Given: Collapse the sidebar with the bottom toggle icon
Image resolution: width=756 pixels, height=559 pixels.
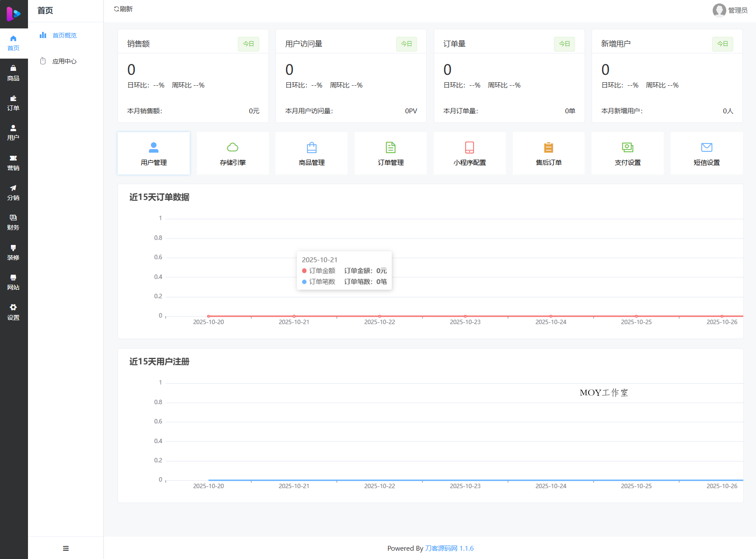Looking at the screenshot, I should click(x=66, y=548).
